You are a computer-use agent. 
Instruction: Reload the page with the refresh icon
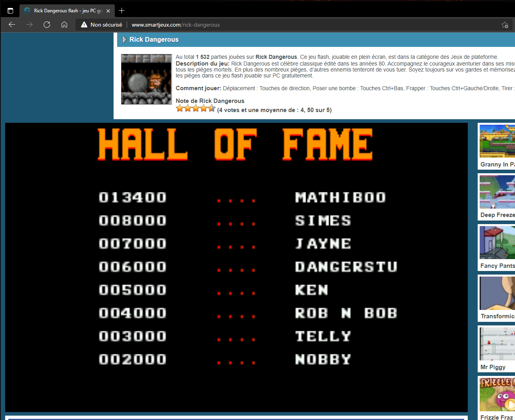point(47,25)
